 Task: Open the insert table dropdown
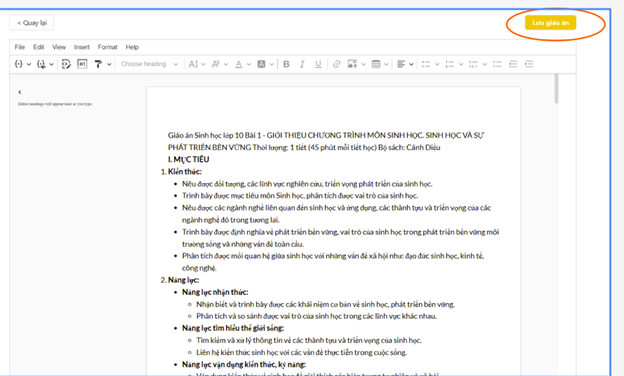click(x=380, y=64)
